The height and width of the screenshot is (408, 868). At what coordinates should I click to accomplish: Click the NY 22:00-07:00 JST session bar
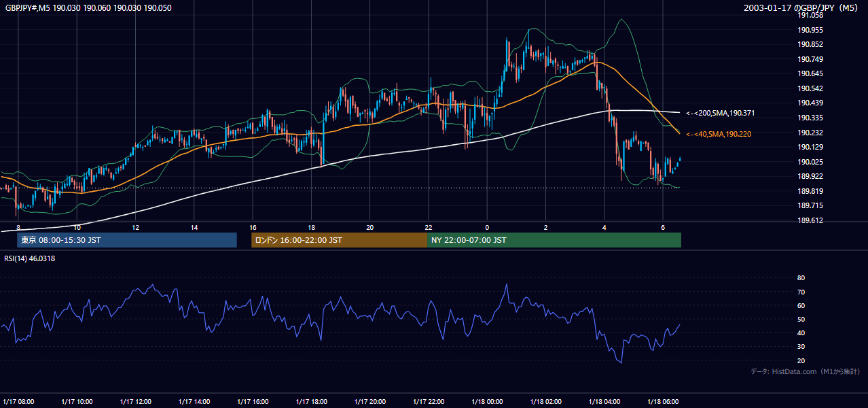[554, 240]
